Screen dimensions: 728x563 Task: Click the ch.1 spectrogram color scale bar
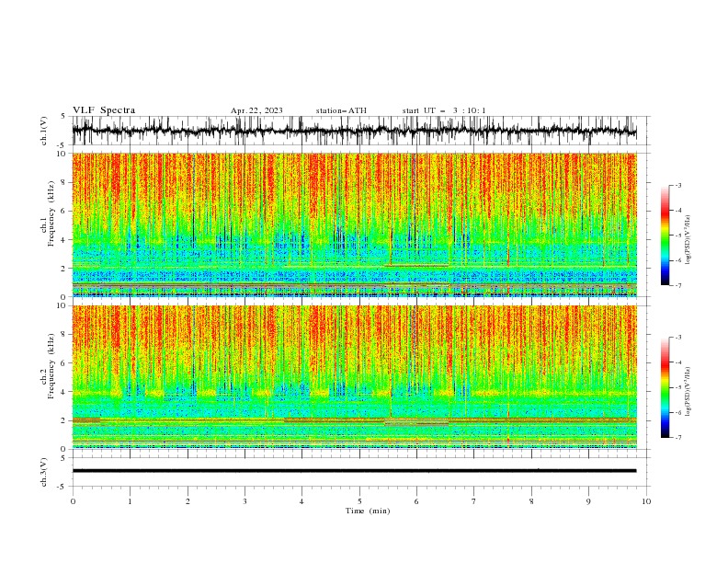(665, 236)
